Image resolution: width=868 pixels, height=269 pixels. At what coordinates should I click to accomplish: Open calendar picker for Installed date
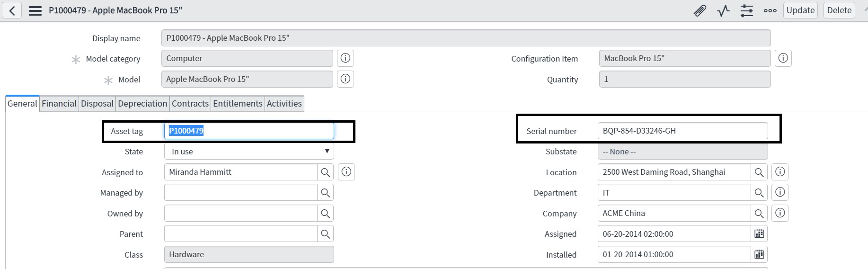pyautogui.click(x=759, y=255)
